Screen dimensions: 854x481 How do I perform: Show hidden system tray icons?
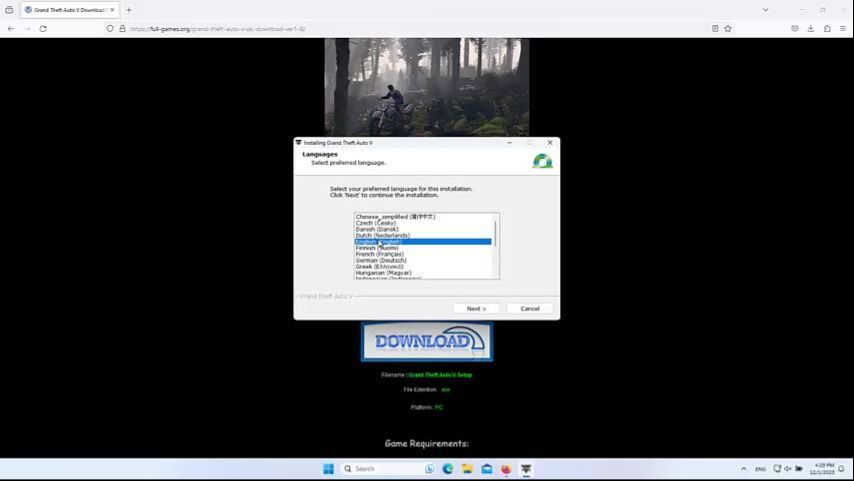tap(743, 469)
